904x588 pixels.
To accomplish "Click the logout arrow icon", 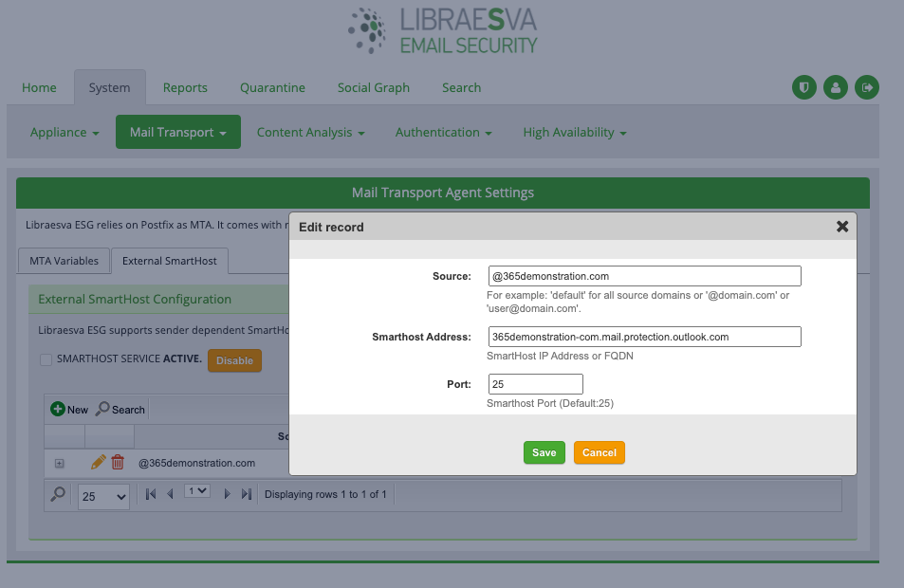I will [866, 87].
